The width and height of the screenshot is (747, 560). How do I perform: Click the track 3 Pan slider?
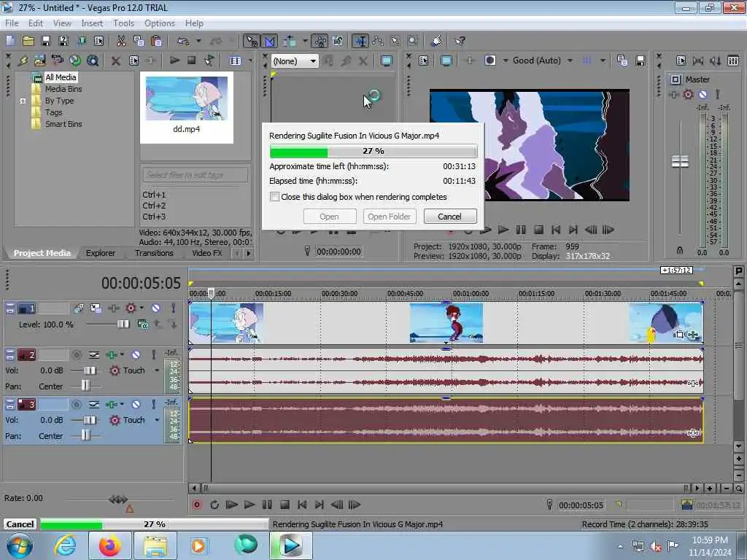point(86,435)
